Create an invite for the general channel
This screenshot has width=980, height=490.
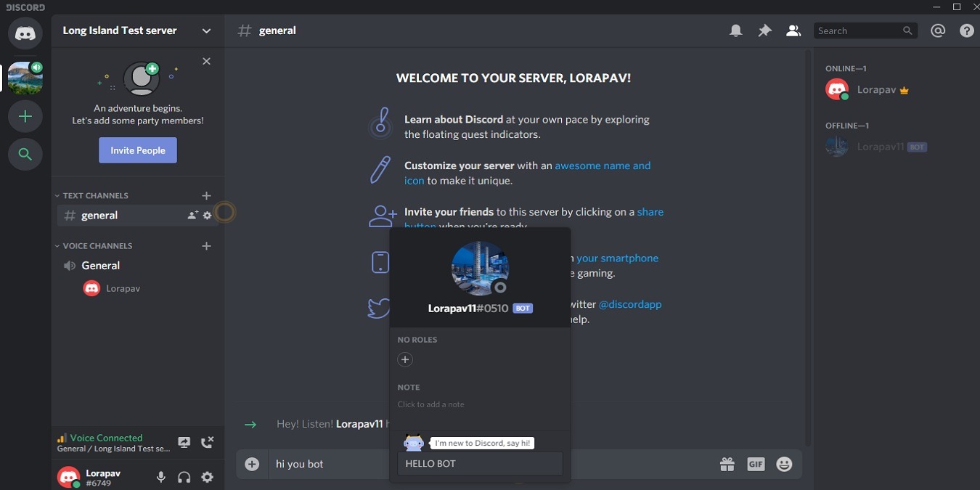pyautogui.click(x=190, y=215)
